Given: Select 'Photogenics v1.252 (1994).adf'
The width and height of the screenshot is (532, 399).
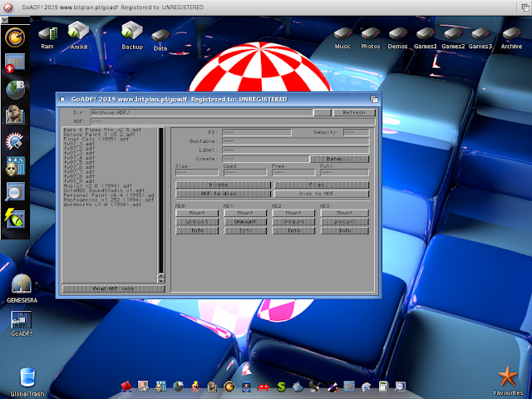Looking at the screenshot, I should click(x=109, y=199).
